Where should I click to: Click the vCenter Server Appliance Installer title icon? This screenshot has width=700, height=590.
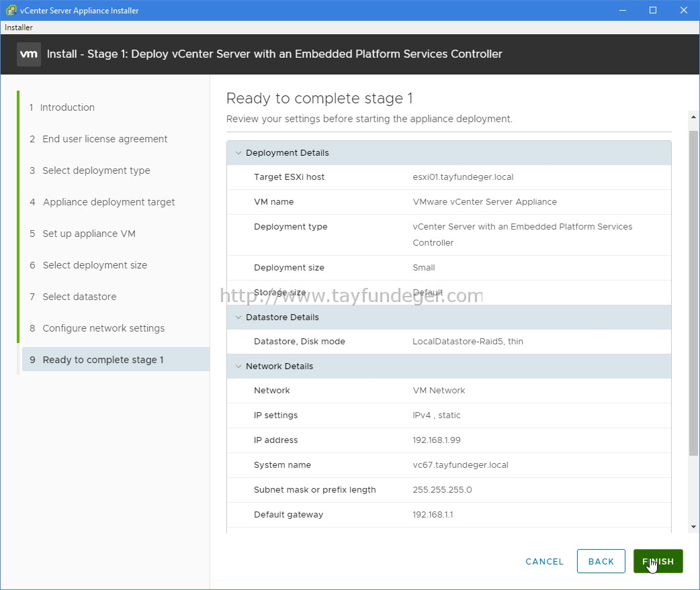pyautogui.click(x=11, y=10)
